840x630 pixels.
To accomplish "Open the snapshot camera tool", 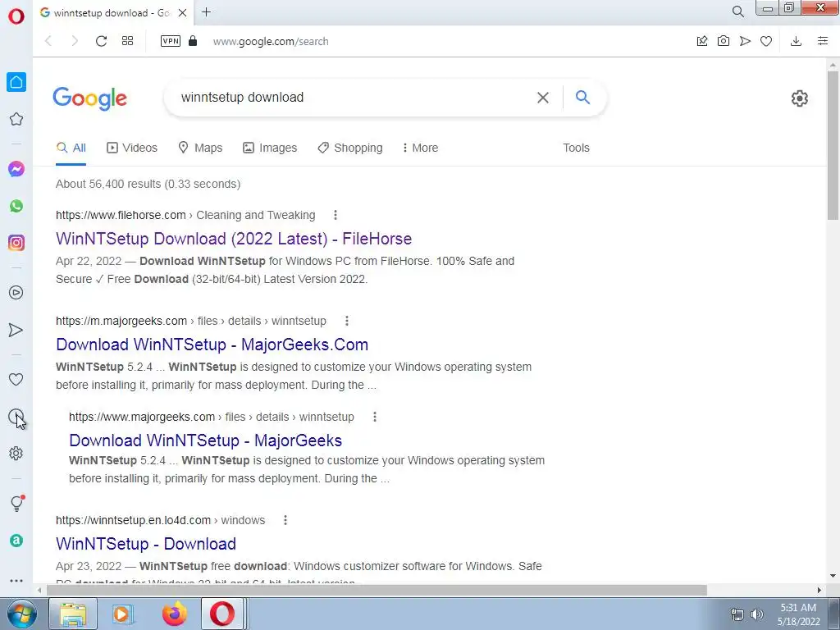I will 724,41.
